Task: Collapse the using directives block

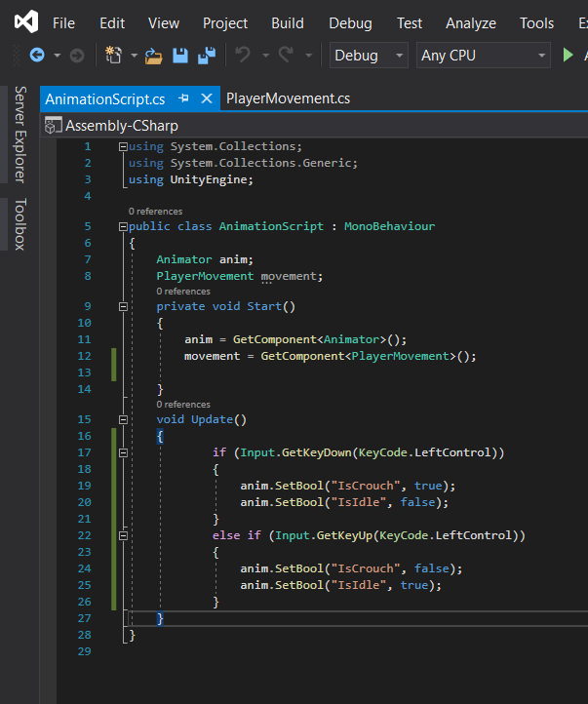Action: [x=123, y=147]
